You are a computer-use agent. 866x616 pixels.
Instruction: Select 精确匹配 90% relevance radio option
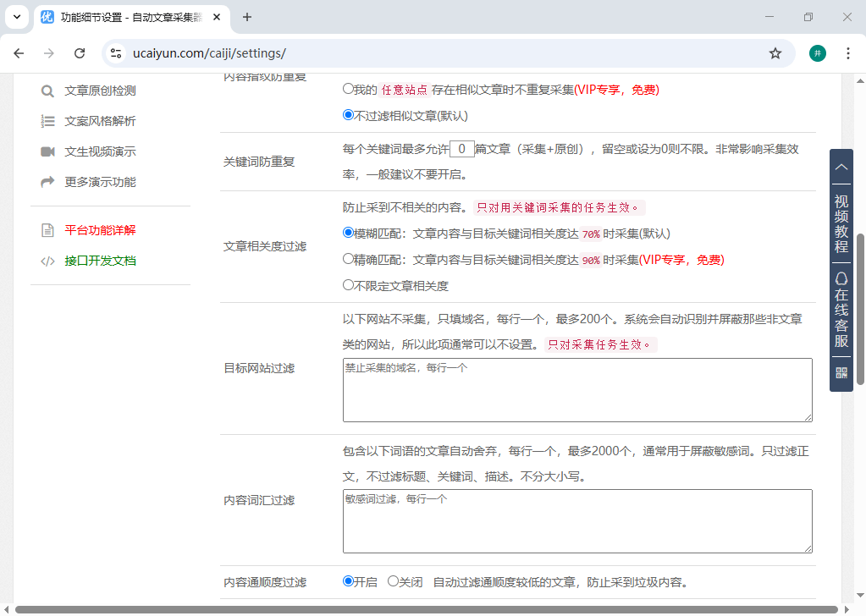click(348, 259)
